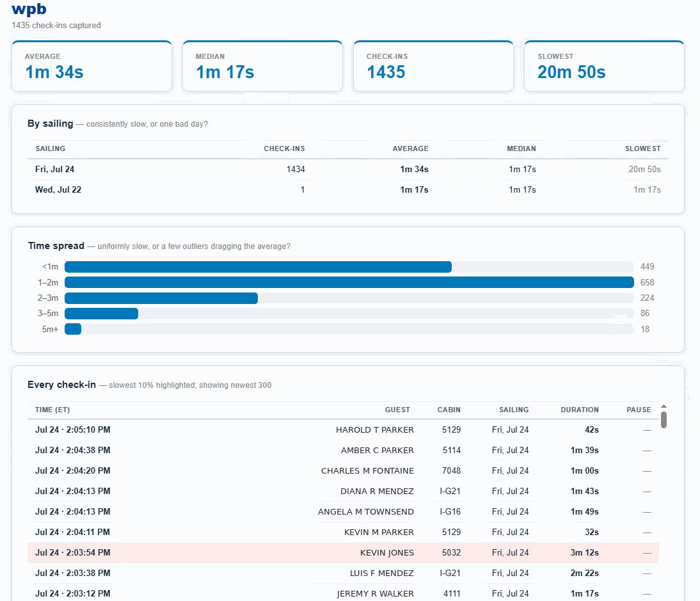
Task: Click the Jul 24 · 2:03:54 PM timestamp
Action: point(73,553)
